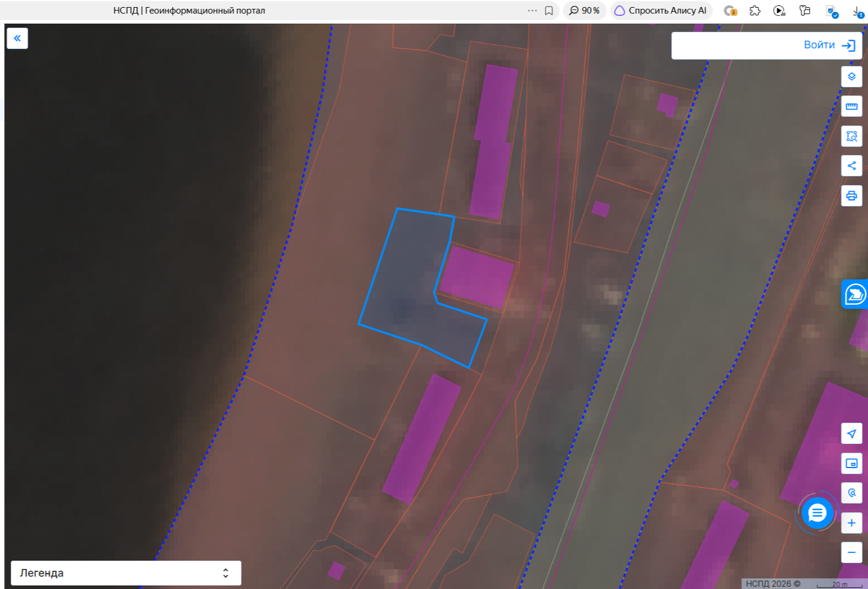This screenshot has height=589, width=868.
Task: Print the map
Action: [x=852, y=196]
